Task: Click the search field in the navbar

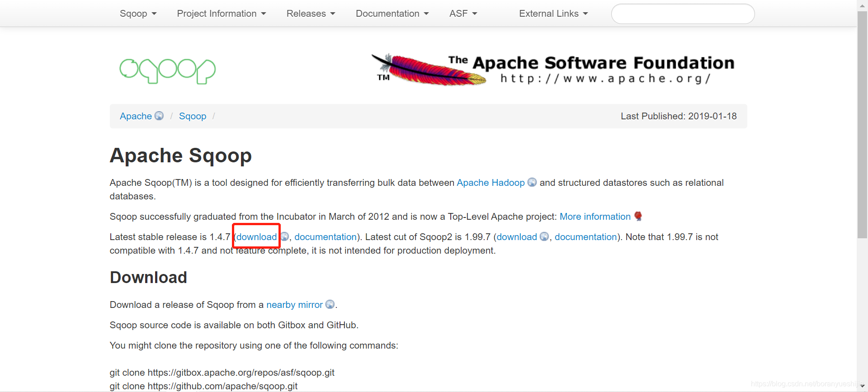Action: pos(683,14)
